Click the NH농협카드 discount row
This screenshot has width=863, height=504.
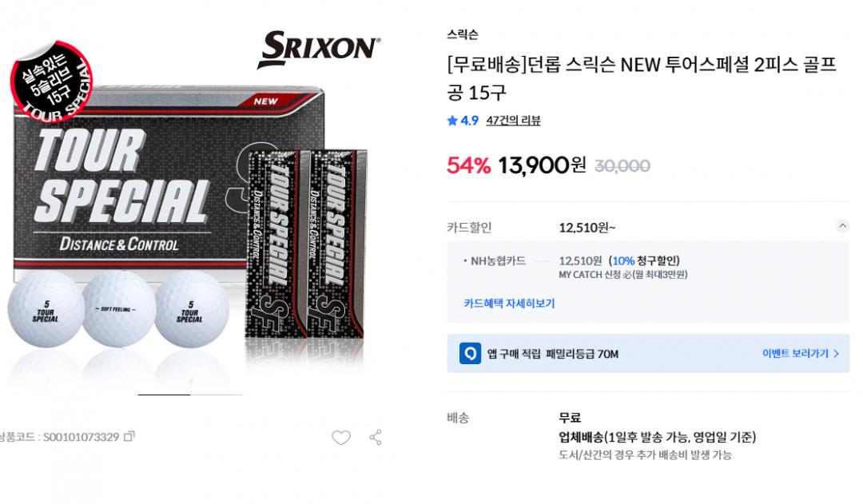[x=575, y=267]
